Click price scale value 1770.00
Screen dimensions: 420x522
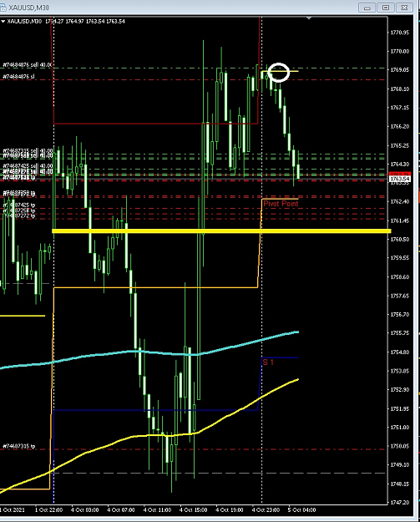click(x=400, y=51)
